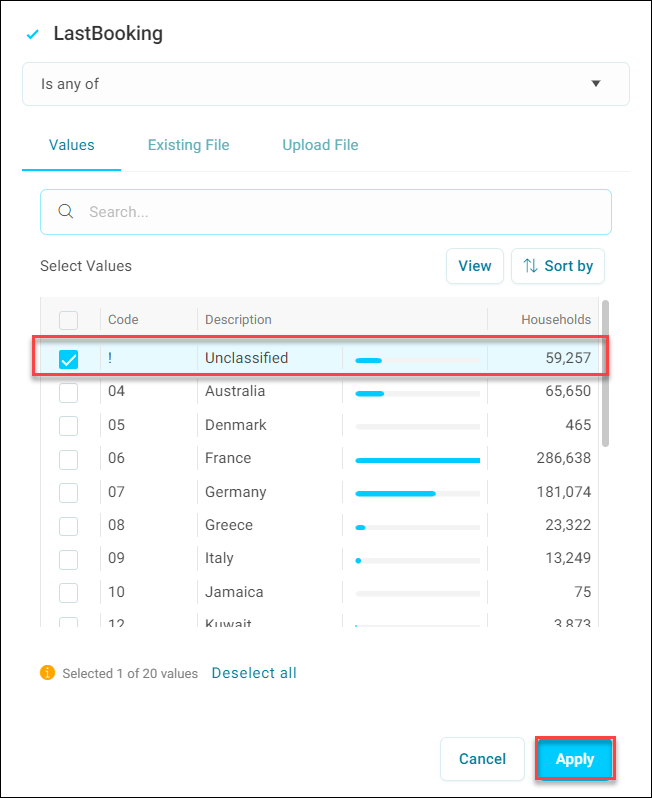Screen dimensions: 652x798
Task: Click the households value 465
Action: pos(578,424)
